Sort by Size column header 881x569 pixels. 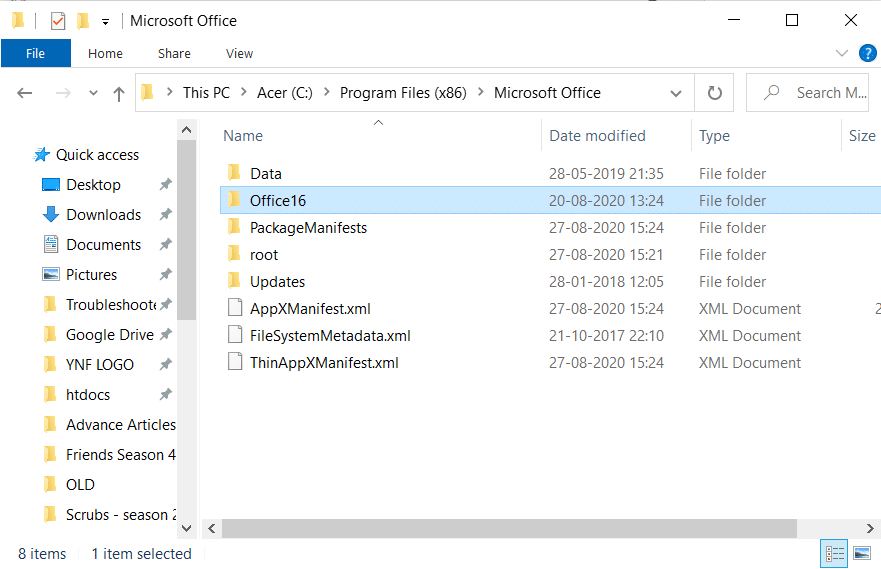coord(862,136)
